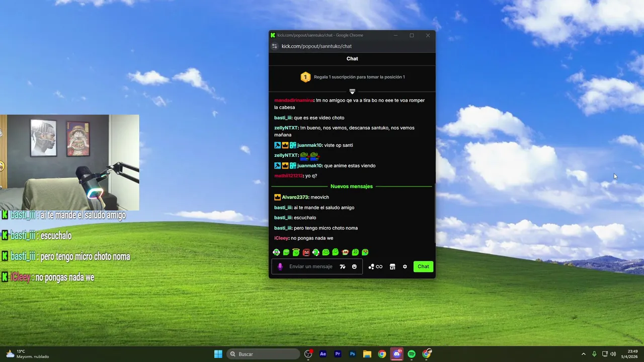Click the purple microphone icon in message box
This screenshot has width=644, height=362.
(x=280, y=266)
